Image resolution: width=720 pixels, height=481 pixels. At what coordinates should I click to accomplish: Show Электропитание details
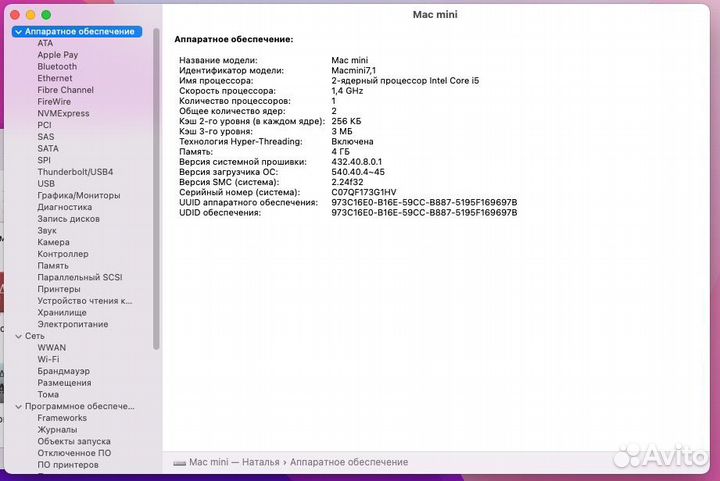(72, 324)
